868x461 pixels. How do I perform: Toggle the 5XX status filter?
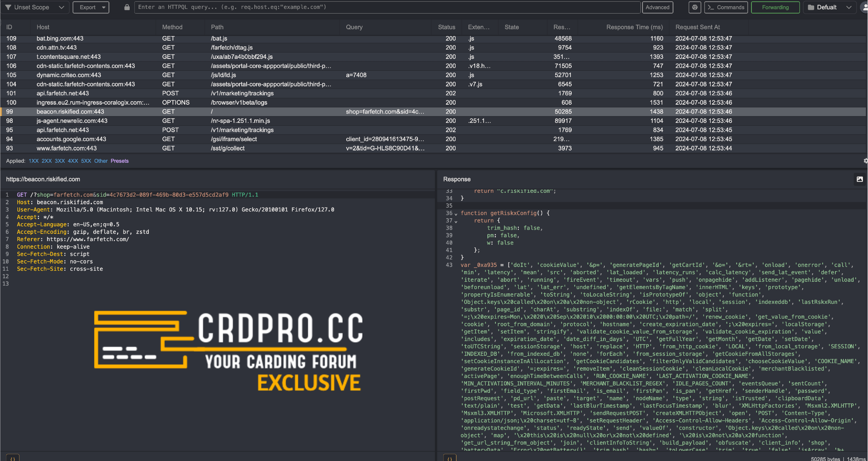pos(86,161)
